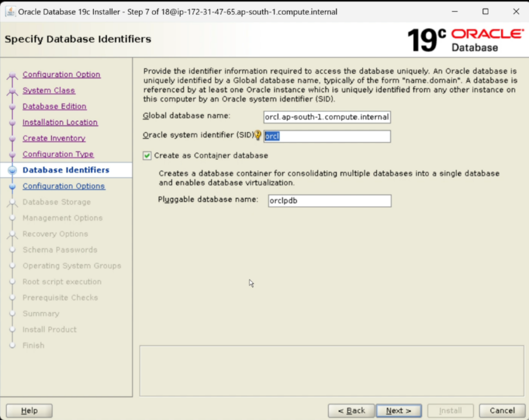Image resolution: width=529 pixels, height=420 pixels.
Task: Click the Configuration Option step node icon
Action: pos(12,75)
